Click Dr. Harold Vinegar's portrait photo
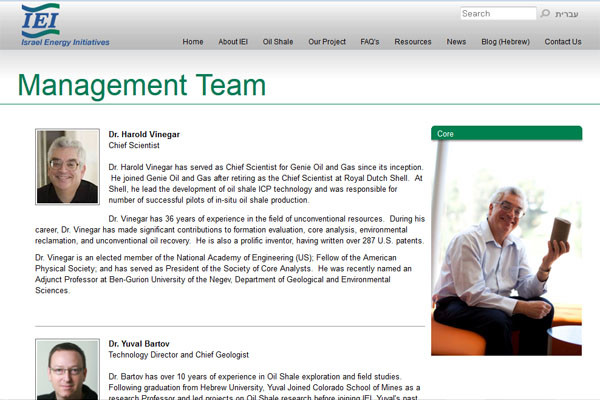Viewport: 600px width, 400px height. pyautogui.click(x=68, y=167)
